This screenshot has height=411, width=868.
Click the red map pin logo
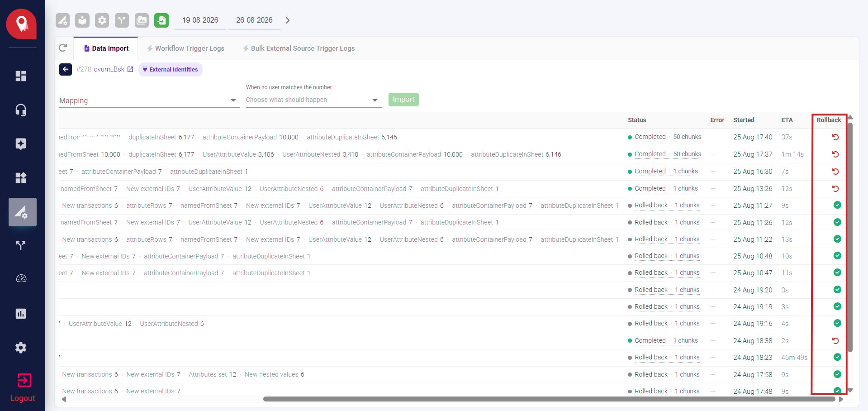pos(21,24)
